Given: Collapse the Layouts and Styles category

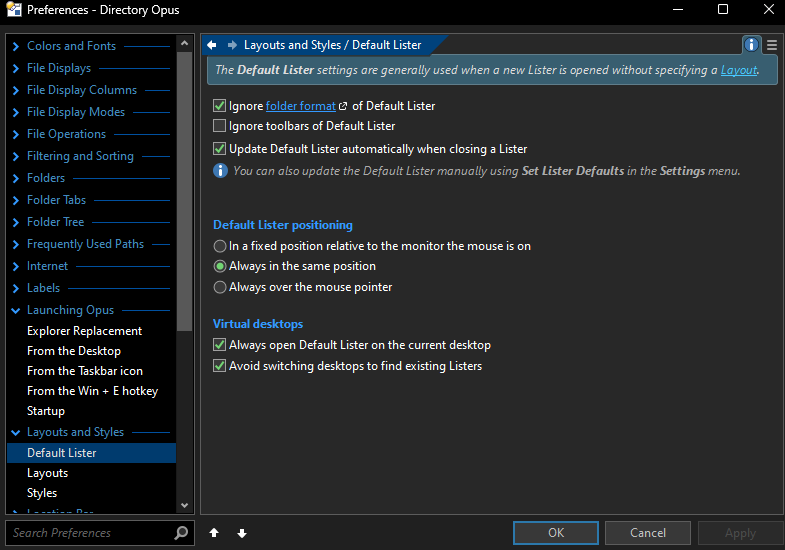Looking at the screenshot, I should pos(16,432).
